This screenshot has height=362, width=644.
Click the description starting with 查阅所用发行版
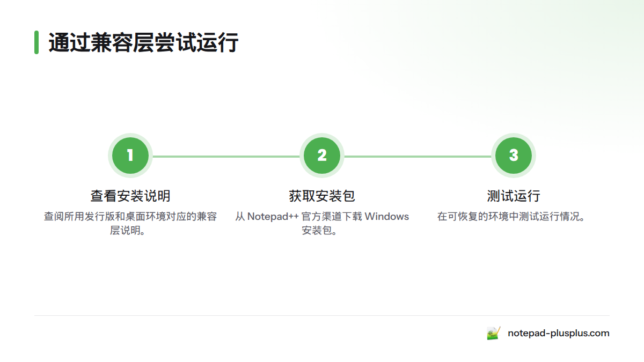130,224
